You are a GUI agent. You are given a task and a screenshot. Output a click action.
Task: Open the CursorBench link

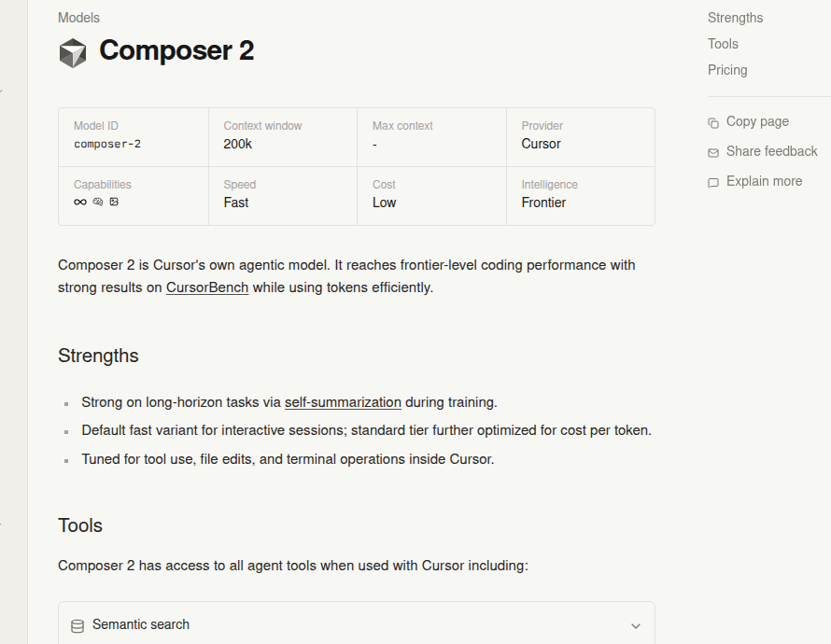pos(207,287)
